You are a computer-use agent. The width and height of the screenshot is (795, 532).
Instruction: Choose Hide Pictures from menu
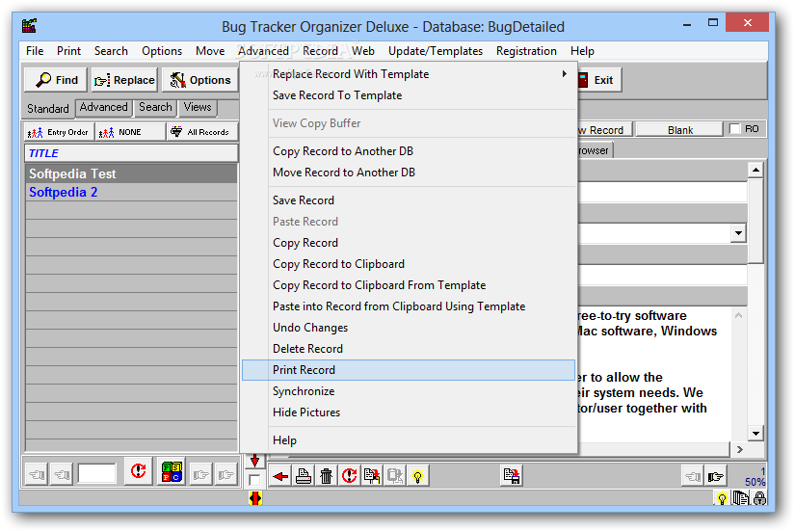coord(409,412)
